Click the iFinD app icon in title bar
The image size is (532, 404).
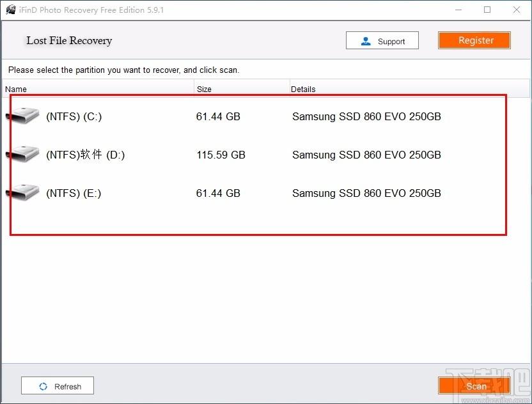click(11, 10)
